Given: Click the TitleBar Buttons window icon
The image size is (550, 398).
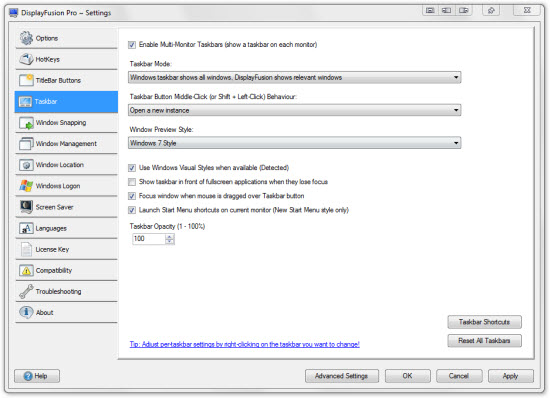Looking at the screenshot, I should click(x=26, y=80).
